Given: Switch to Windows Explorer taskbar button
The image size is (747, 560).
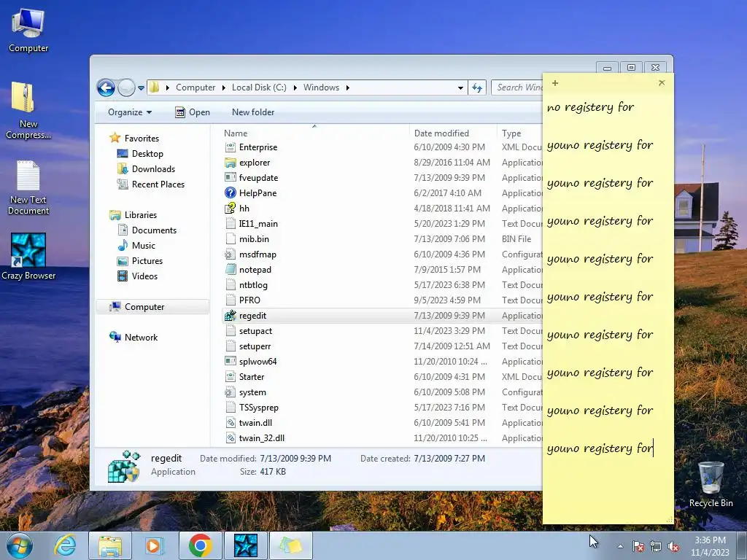Looking at the screenshot, I should pos(110,545).
